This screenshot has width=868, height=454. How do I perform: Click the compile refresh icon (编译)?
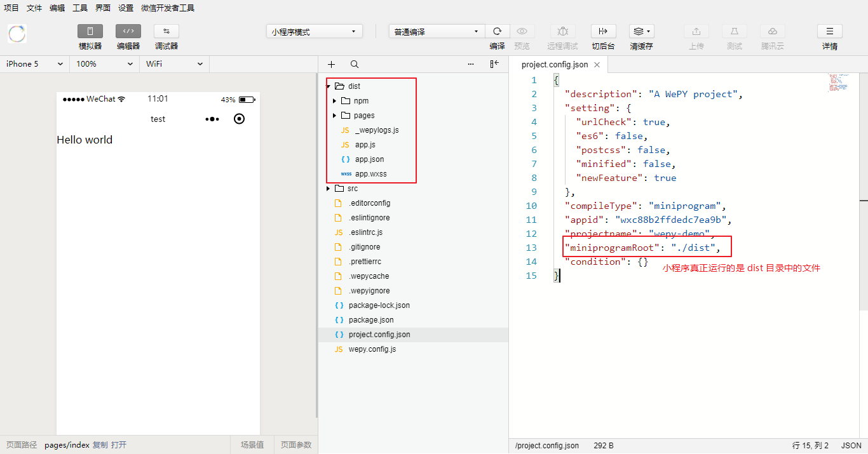(x=497, y=31)
